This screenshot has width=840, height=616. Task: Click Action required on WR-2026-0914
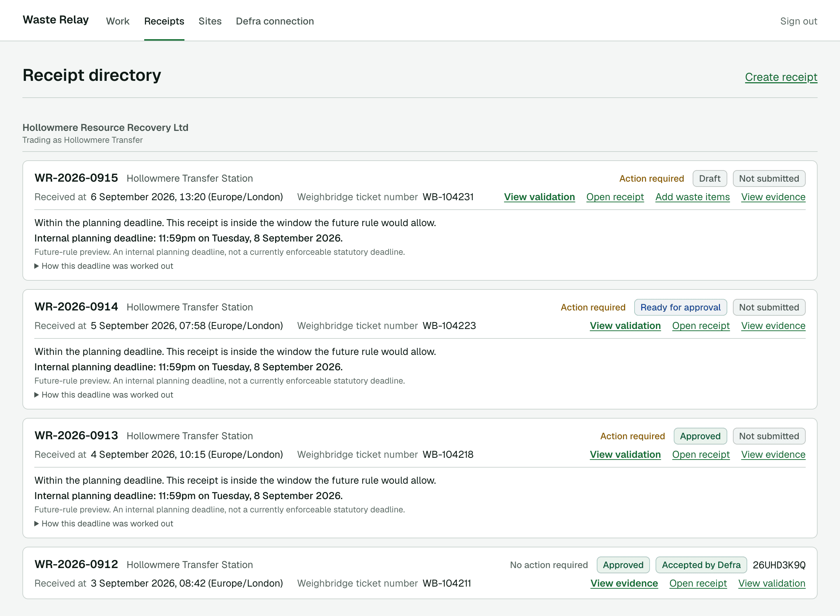593,307
